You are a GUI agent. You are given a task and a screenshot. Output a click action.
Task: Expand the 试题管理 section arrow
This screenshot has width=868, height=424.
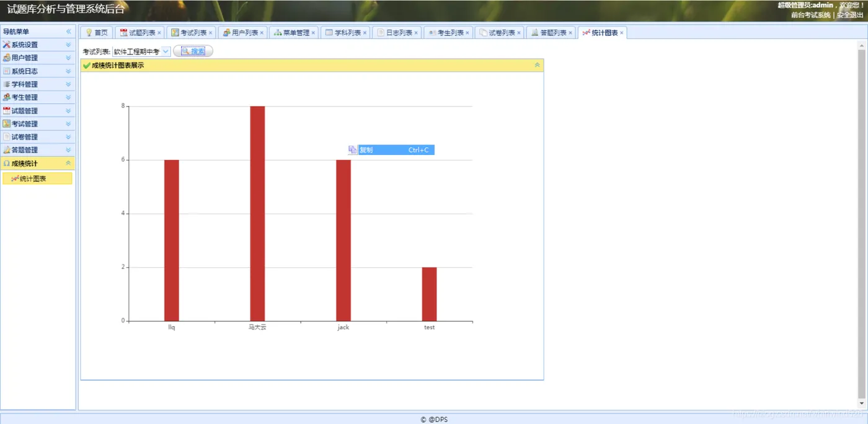pos(68,111)
